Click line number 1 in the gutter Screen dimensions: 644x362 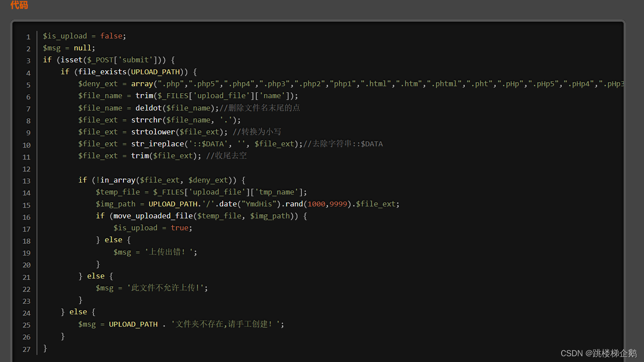pos(28,37)
